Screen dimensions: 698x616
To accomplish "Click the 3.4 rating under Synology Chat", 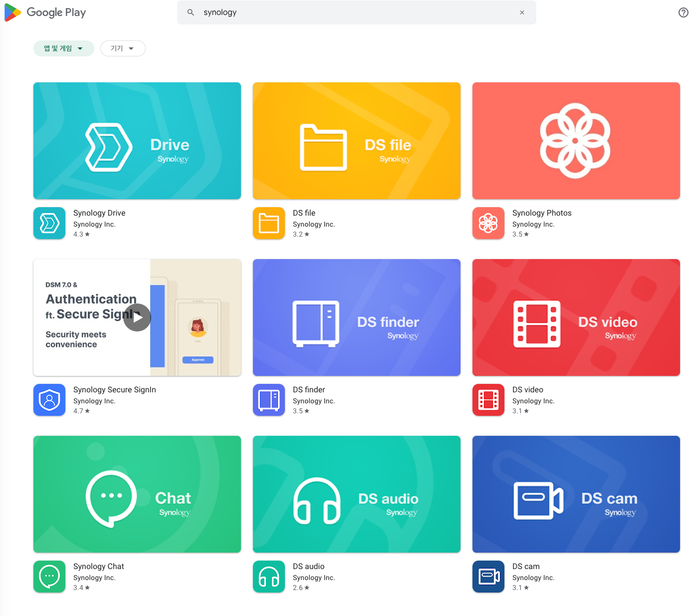I will 82,588.
